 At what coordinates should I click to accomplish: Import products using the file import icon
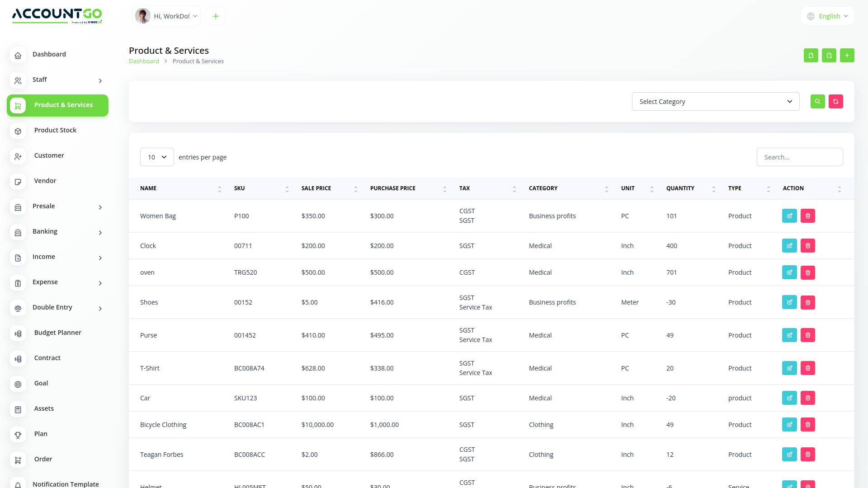tap(811, 55)
